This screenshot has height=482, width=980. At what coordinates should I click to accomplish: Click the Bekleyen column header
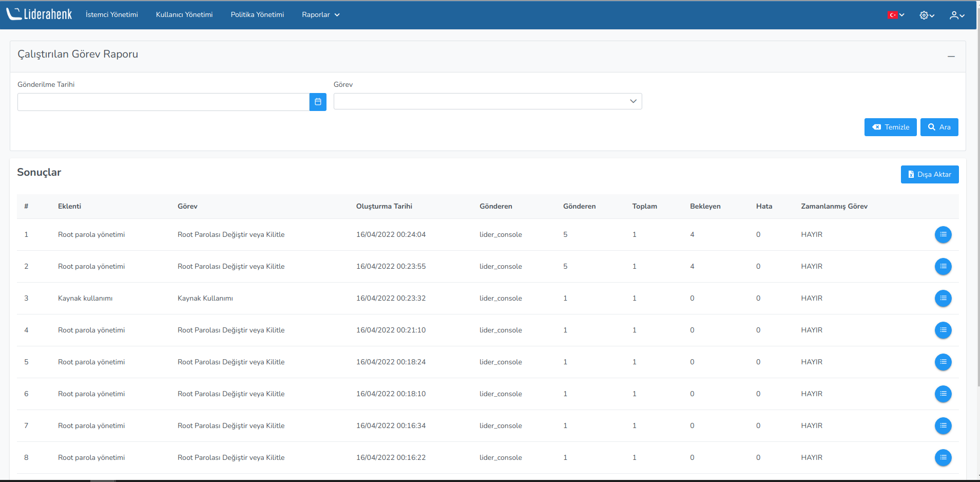(x=705, y=206)
